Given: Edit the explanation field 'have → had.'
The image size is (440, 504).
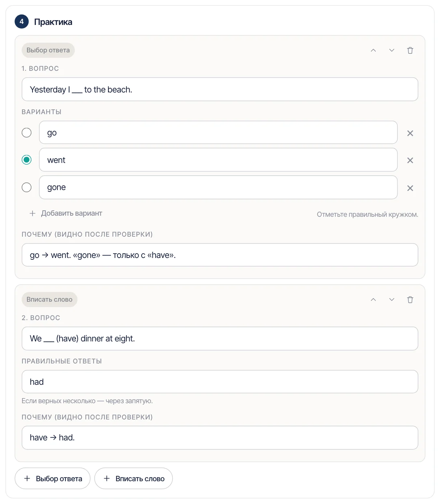Looking at the screenshot, I should 220,438.
